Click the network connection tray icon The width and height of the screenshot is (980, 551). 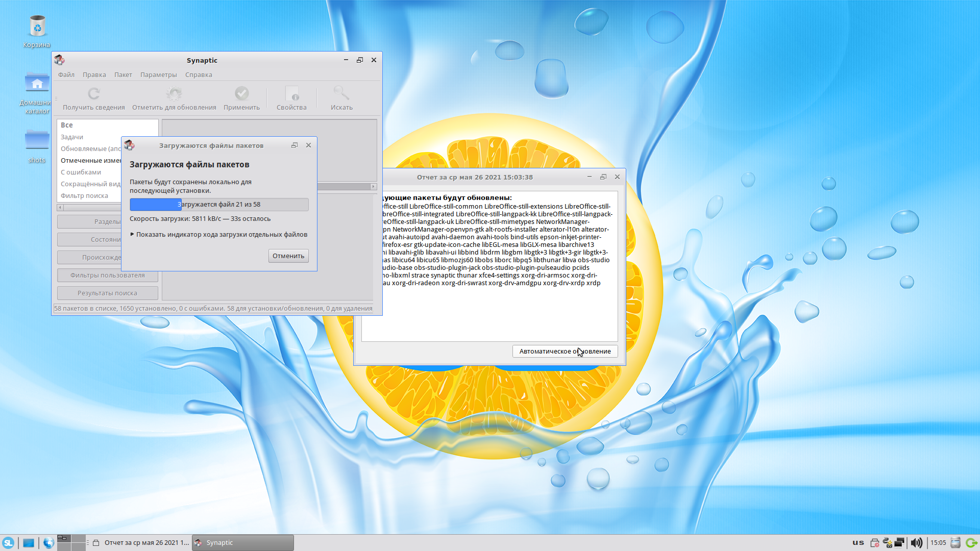[900, 543]
